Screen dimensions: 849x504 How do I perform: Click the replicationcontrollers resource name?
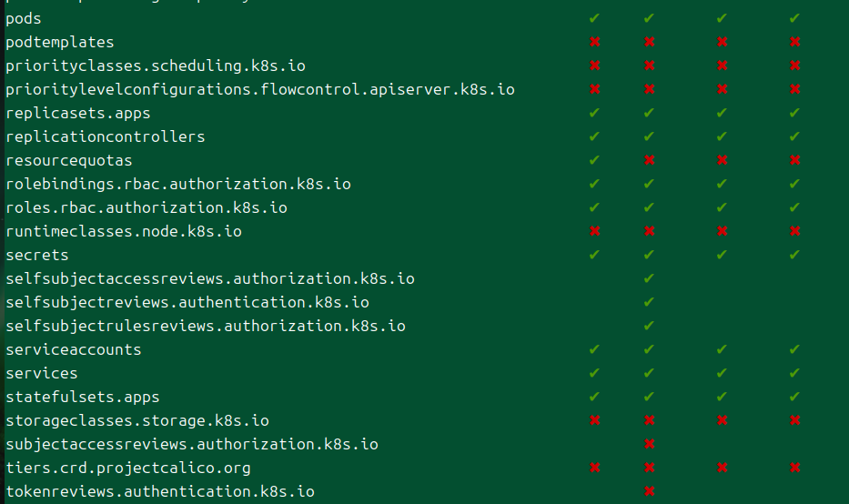pyautogui.click(x=105, y=136)
